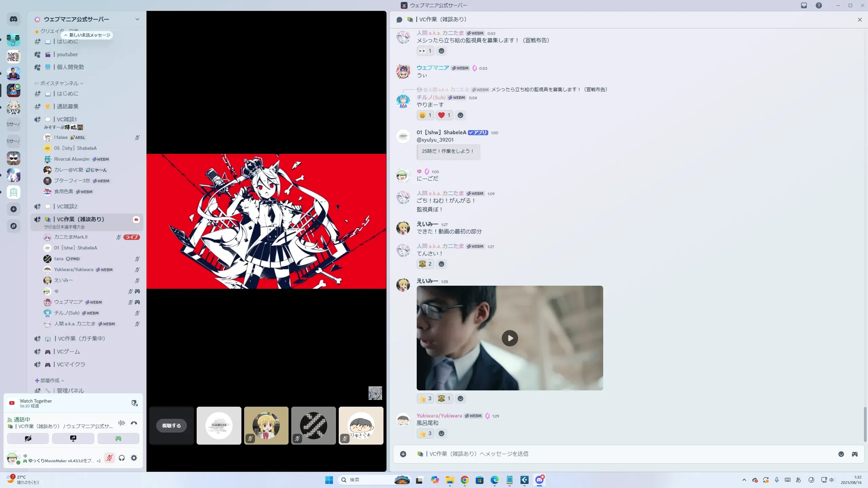Disconnect from the voice call
868x488 pixels.
click(x=134, y=423)
